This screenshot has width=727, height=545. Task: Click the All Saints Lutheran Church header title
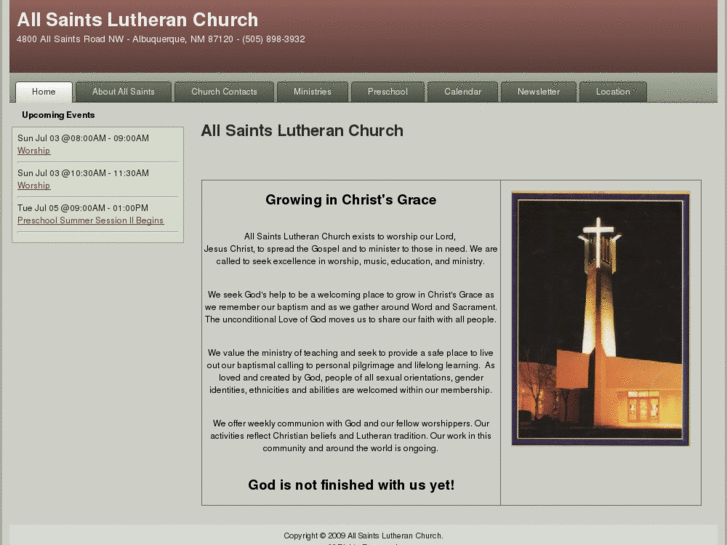[137, 20]
